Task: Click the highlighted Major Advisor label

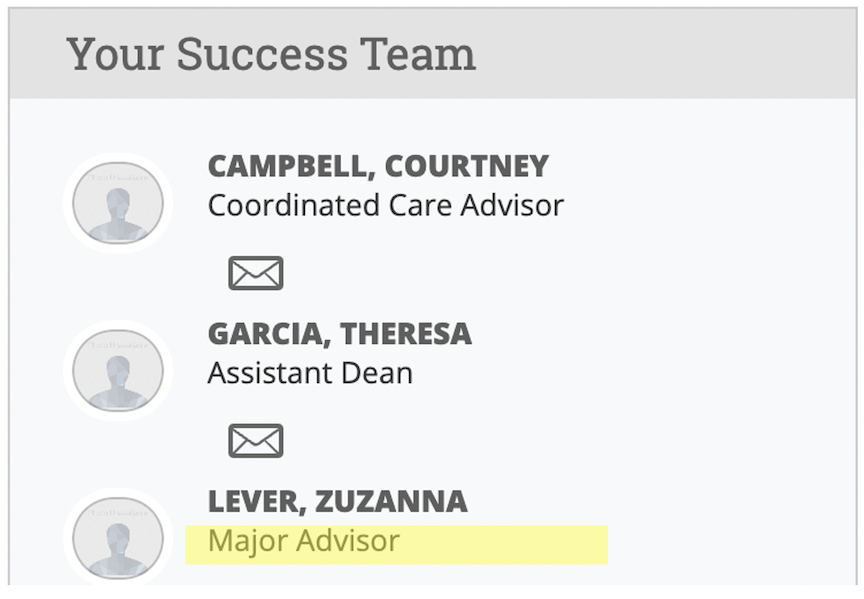Action: coord(304,541)
